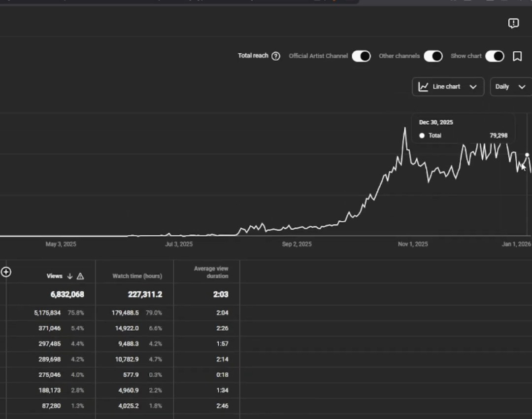The height and width of the screenshot is (419, 532).
Task: Click the line graph icon in chart selector
Action: pos(423,87)
